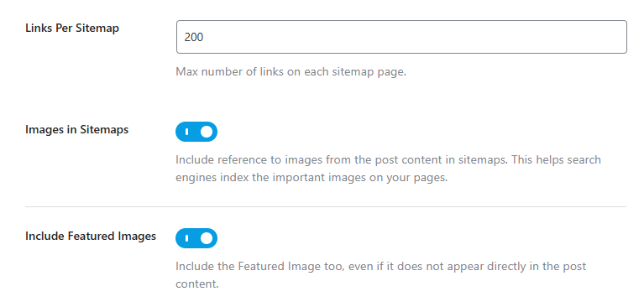Select the "Links Per Sitemap" label
The image size is (644, 307).
point(72,29)
